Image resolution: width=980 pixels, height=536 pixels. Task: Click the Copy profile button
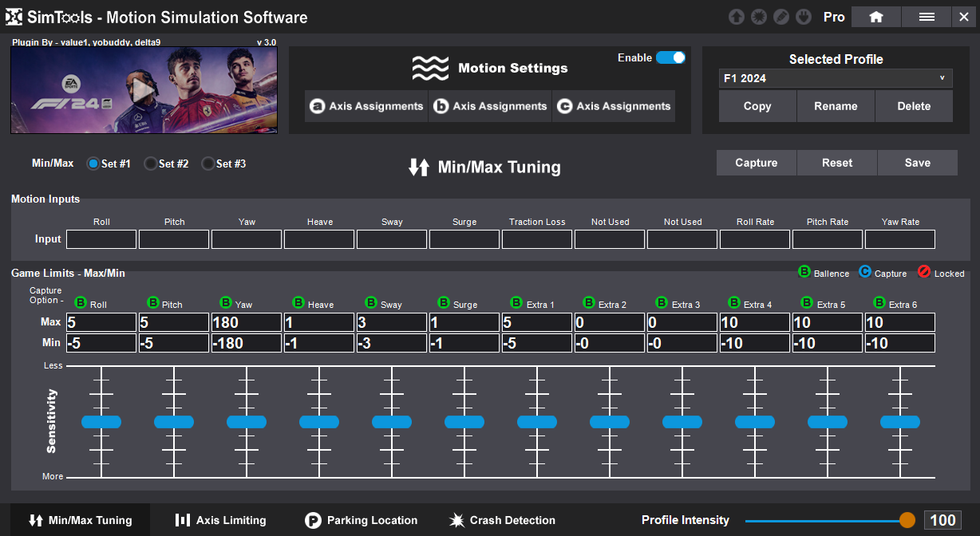coord(757,106)
